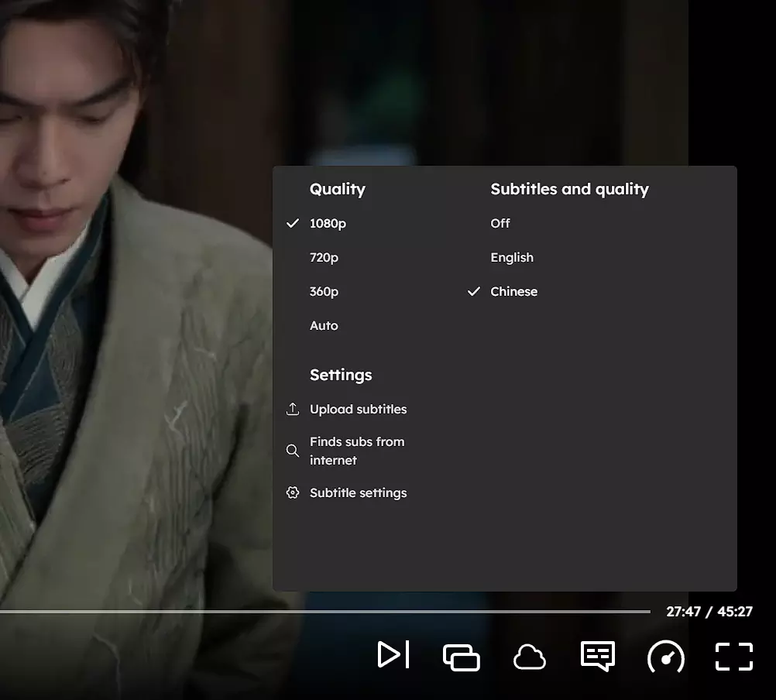Click the cloud server icon
This screenshot has width=776, height=700.
pos(530,657)
